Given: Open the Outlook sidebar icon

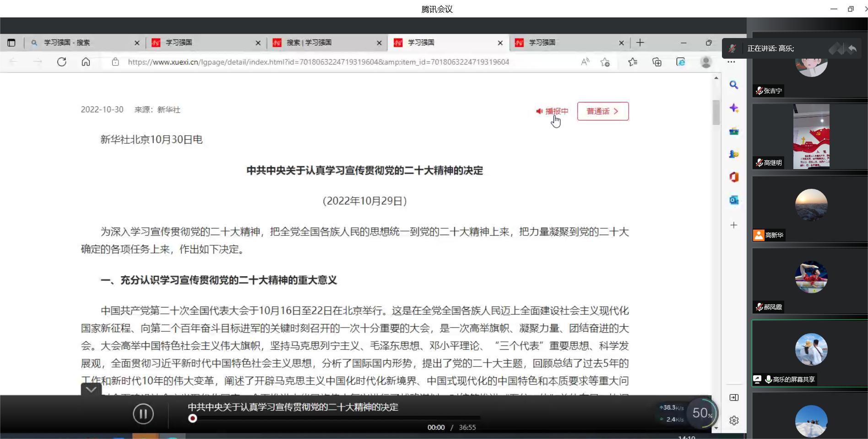Looking at the screenshot, I should [733, 200].
